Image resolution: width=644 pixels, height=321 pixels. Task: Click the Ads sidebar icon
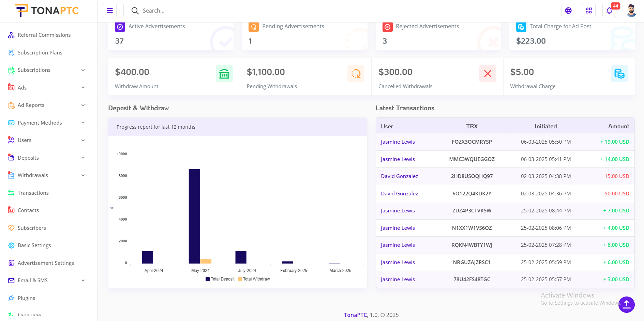tap(11, 87)
